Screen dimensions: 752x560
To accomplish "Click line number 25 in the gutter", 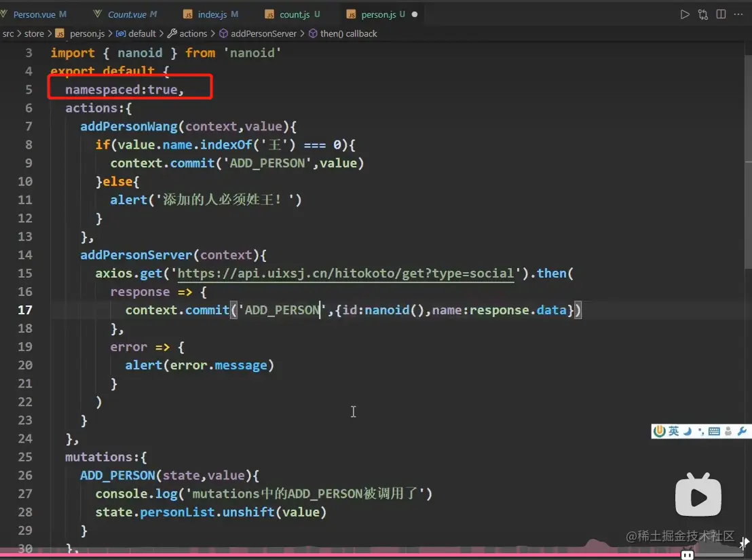I will 25,457.
